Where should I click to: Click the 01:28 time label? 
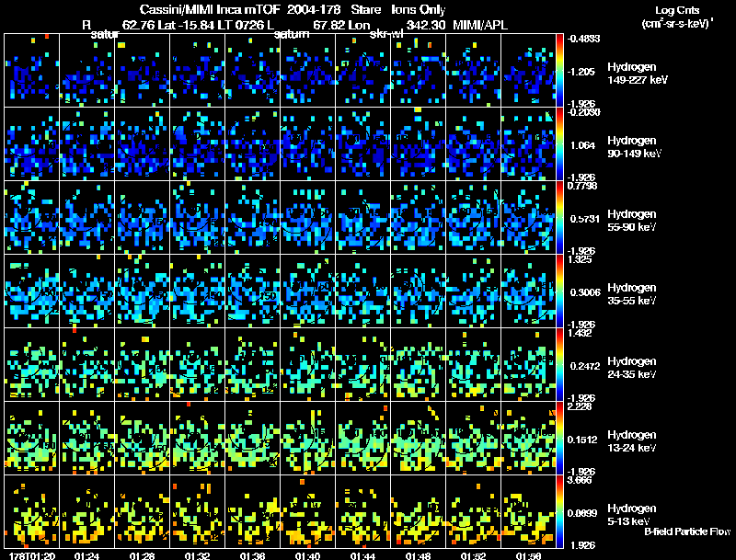143,556
